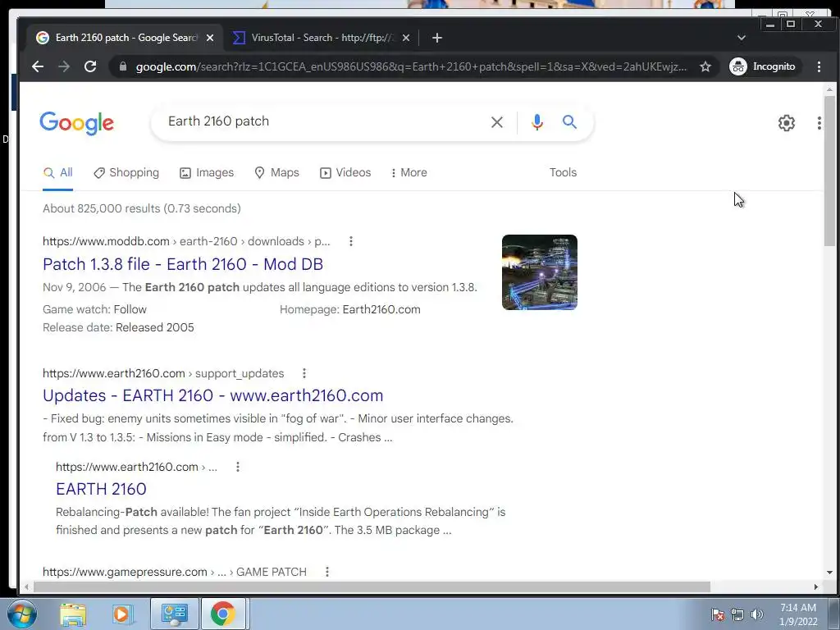
Task: Open File Explorer from the taskbar
Action: 73,614
